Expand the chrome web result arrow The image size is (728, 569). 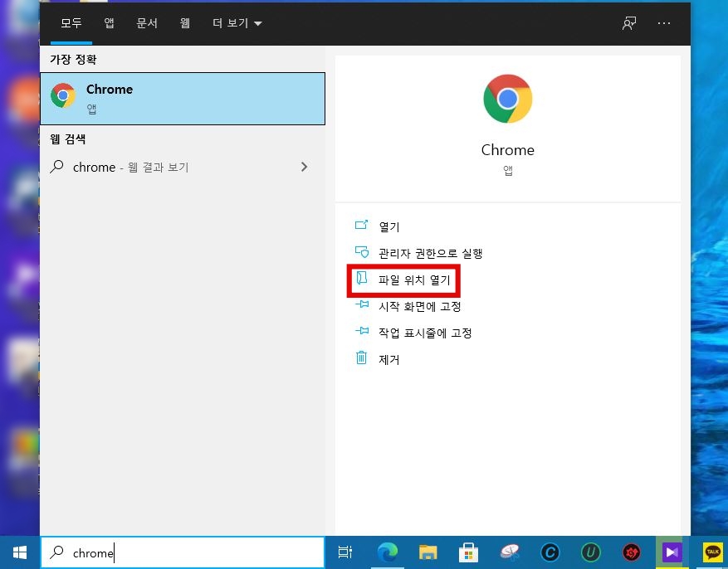coord(304,167)
